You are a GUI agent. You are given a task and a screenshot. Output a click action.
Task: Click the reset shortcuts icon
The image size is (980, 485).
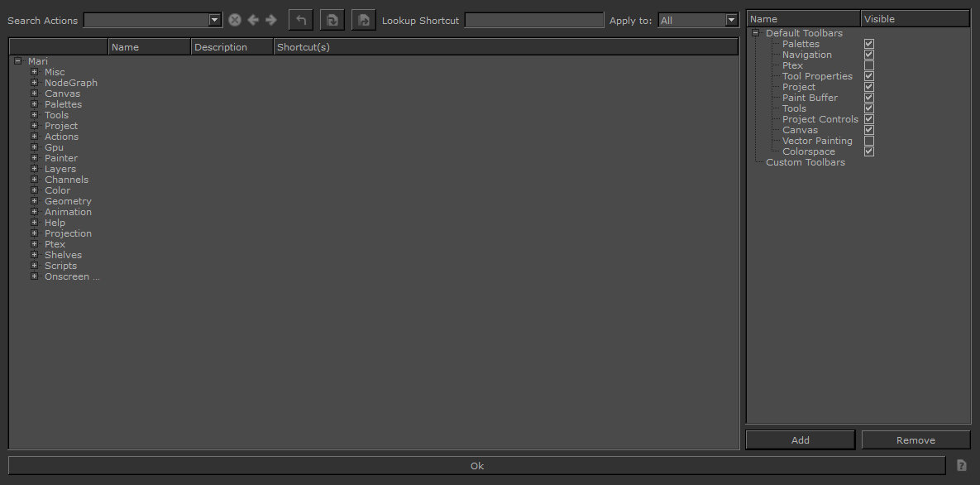pyautogui.click(x=332, y=19)
